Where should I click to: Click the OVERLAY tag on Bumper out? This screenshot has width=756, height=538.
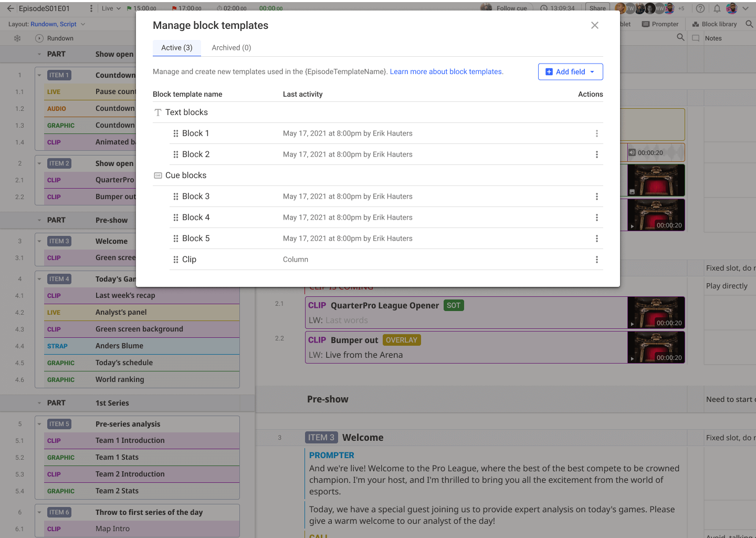tap(402, 340)
